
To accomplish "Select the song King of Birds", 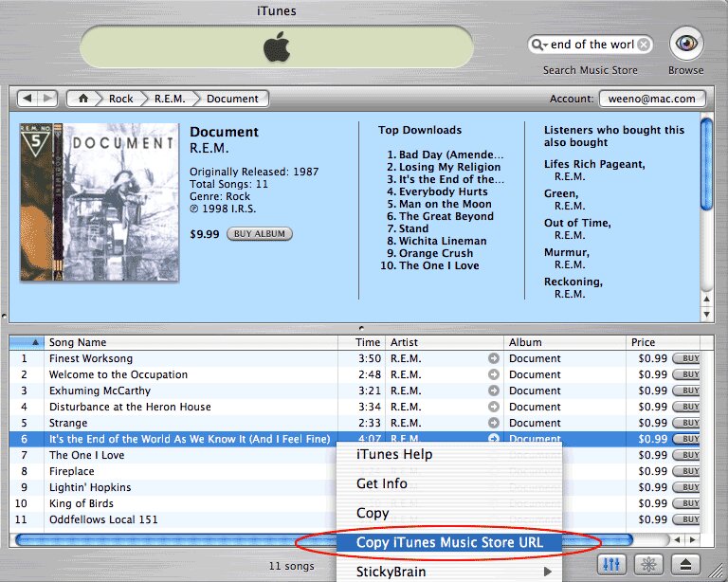I will pos(82,503).
